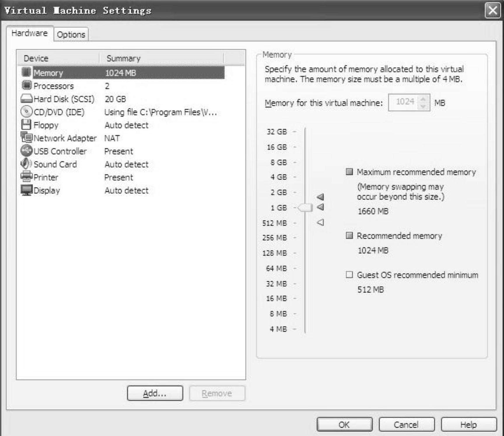The height and width of the screenshot is (436, 504).
Task: Select the CD/DVD (IDE) disc icon
Action: (26, 112)
